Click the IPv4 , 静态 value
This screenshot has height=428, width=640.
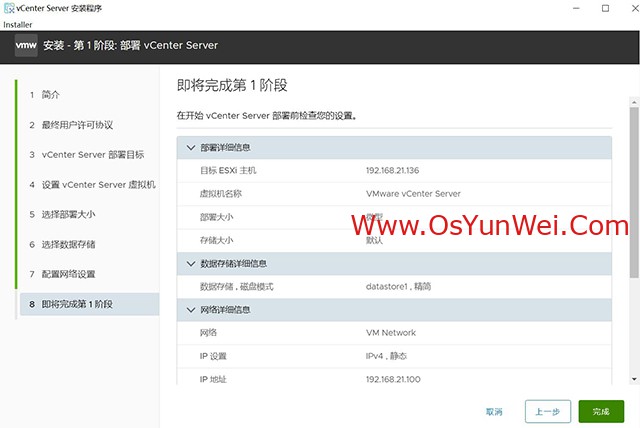coord(386,356)
